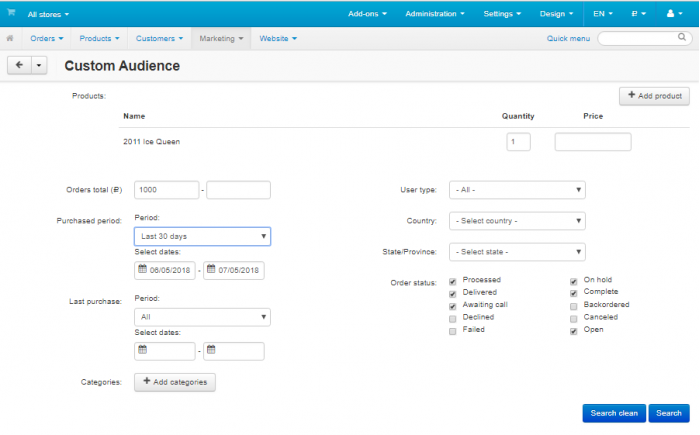Click the Orders total maximum empty field

click(x=238, y=190)
